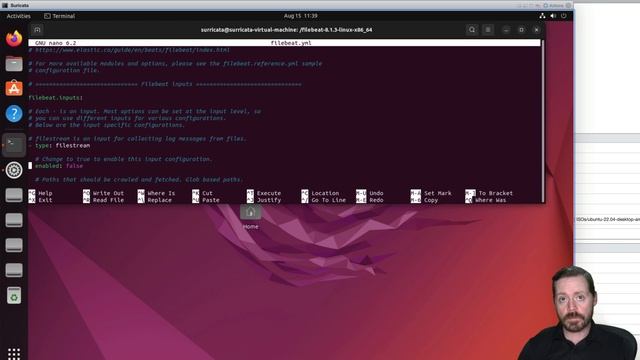Click the nano 'Undo' shortcut label
The width and height of the screenshot is (640, 360).
(x=376, y=193)
